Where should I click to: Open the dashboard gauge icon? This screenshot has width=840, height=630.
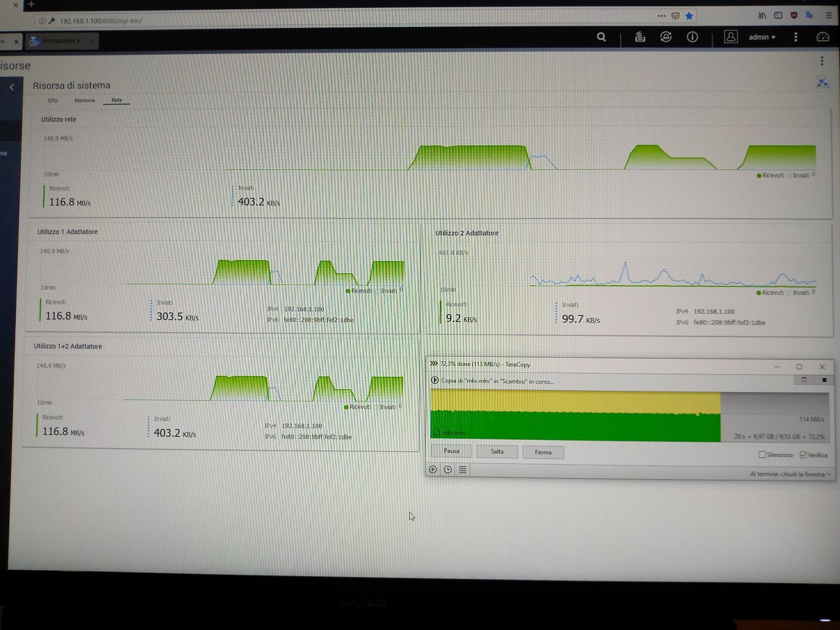coord(823,37)
